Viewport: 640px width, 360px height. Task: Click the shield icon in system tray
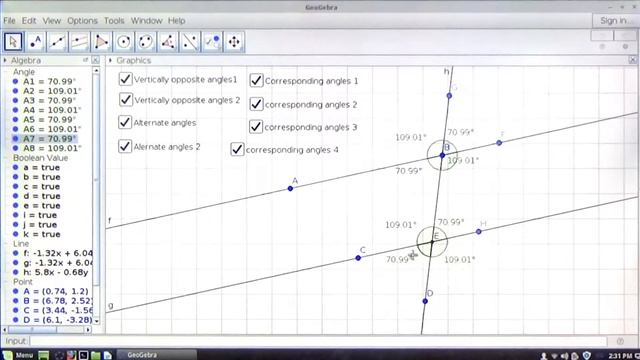(x=587, y=356)
